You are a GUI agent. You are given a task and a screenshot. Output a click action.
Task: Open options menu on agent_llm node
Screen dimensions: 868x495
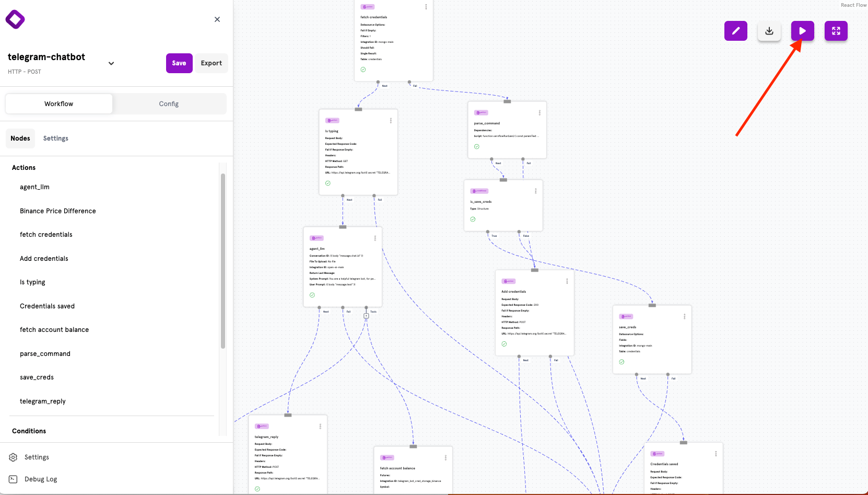pos(375,238)
